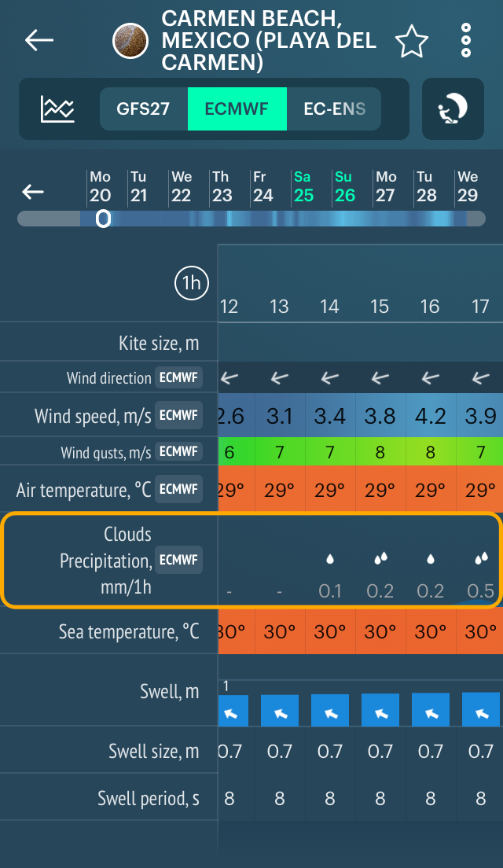
Task: Jump to Monday 27 forecast day
Action: (387, 189)
